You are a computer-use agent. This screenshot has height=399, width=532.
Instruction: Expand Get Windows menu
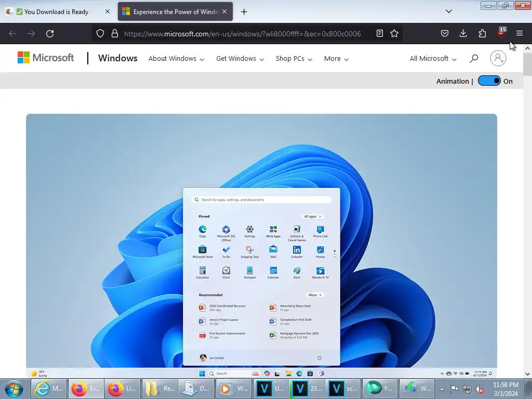coord(240,58)
